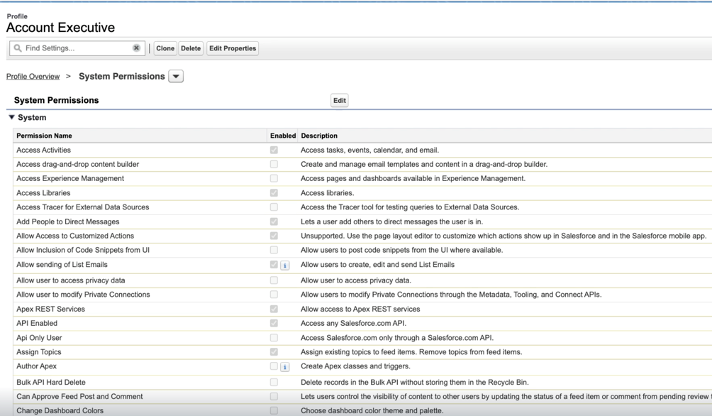This screenshot has width=712, height=416.
Task: Open info icon for Allow sending of List Emails
Action: coord(285,264)
